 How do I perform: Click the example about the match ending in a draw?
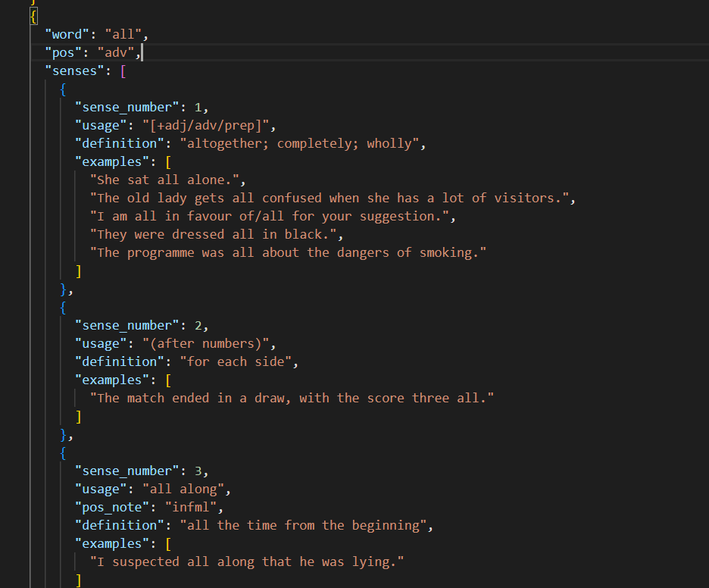coord(292,398)
